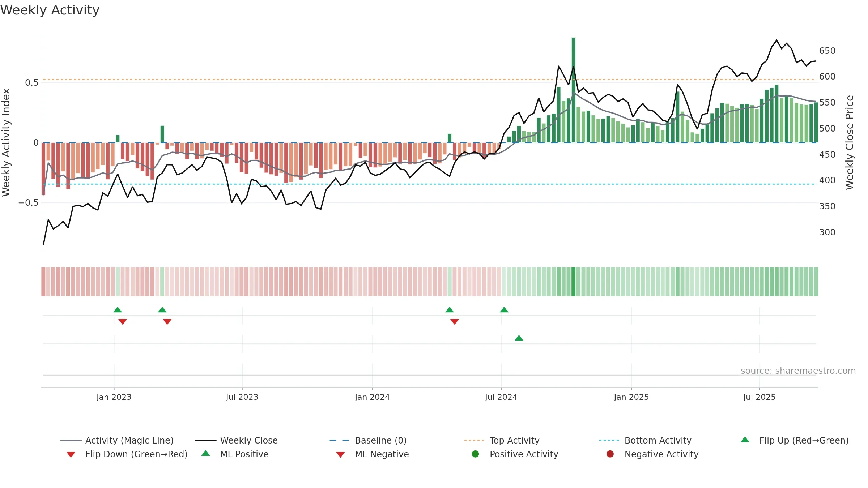Viewport: 868px width, 488px height.
Task: Click the Weekly Activity Index axis title
Action: 6,142
